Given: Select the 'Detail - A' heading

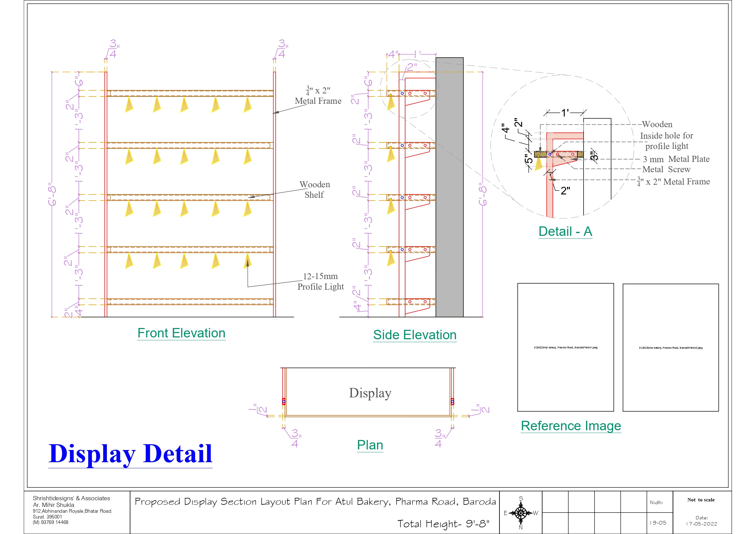Looking at the screenshot, I should click(565, 231).
